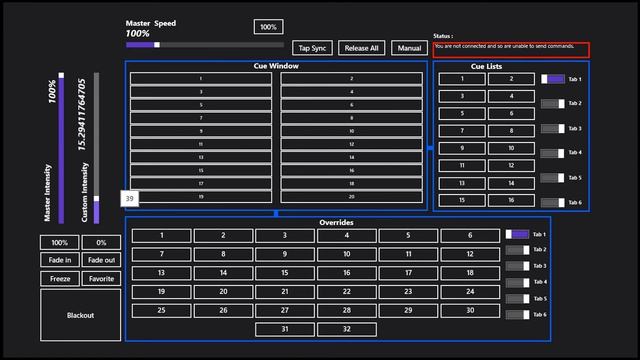Click the Master Speed slider track

tap(205, 45)
